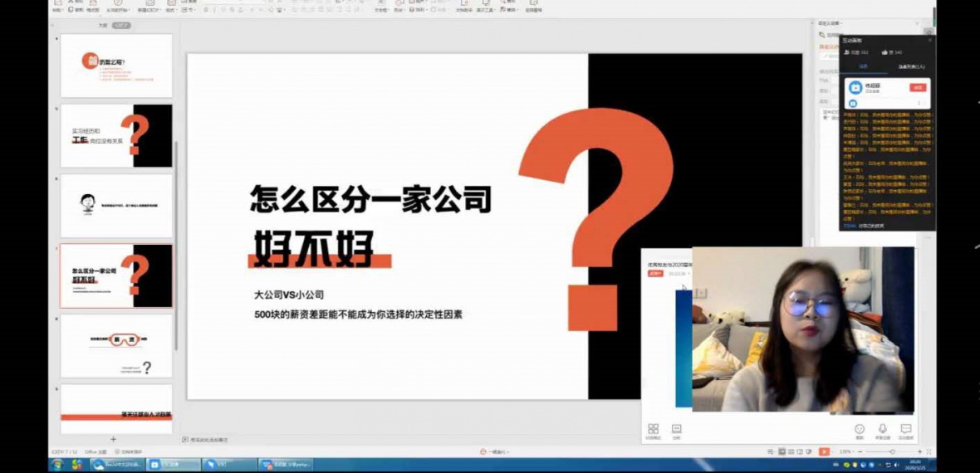Open the chat bubble icon in live window
The width and height of the screenshot is (980, 473).
[x=906, y=429]
